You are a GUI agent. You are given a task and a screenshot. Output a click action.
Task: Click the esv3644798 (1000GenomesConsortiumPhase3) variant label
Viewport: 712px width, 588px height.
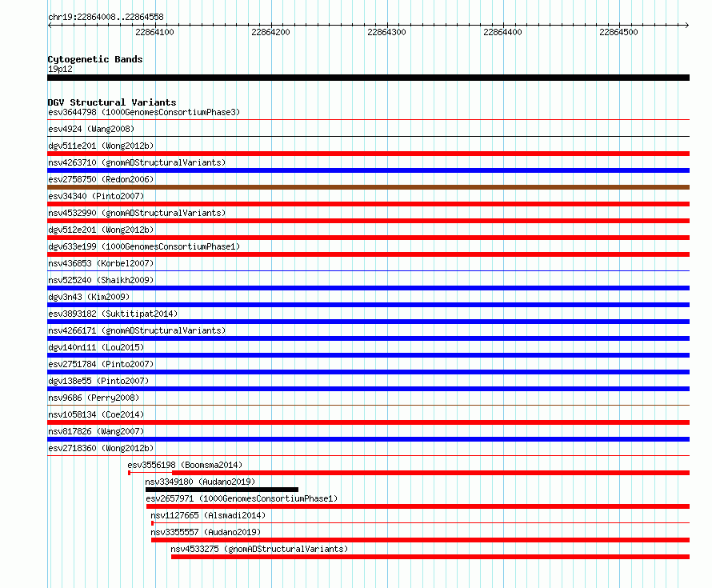tap(144, 112)
